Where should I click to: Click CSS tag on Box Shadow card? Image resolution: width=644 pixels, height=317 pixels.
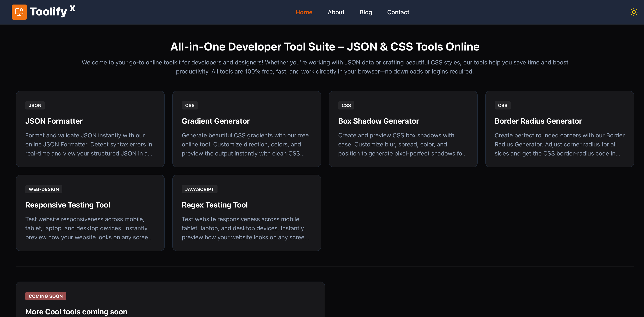[346, 105]
